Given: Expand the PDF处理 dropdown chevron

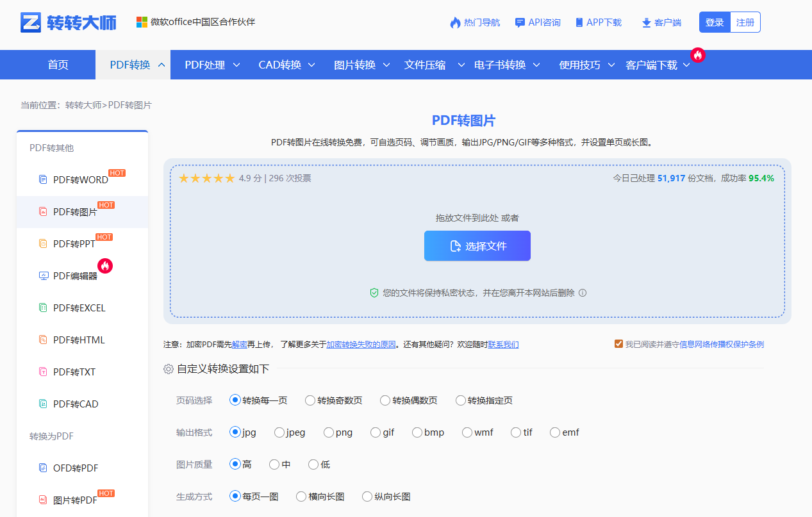Looking at the screenshot, I should coord(236,65).
